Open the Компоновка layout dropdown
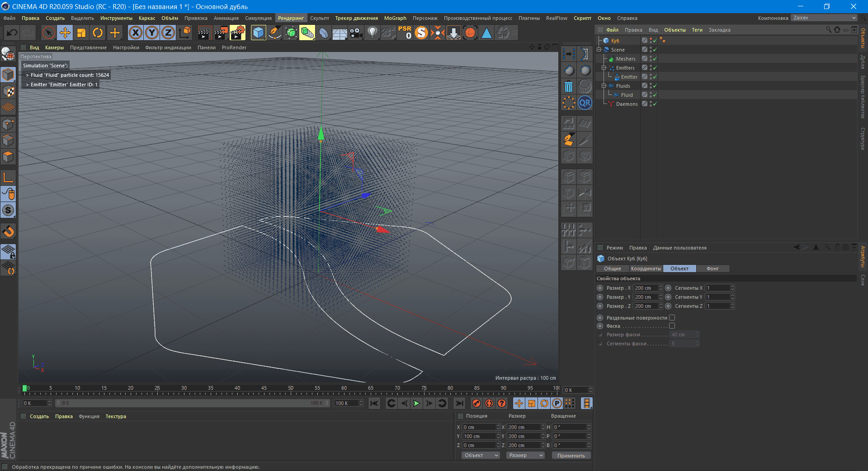This screenshot has width=868, height=471. tap(824, 18)
